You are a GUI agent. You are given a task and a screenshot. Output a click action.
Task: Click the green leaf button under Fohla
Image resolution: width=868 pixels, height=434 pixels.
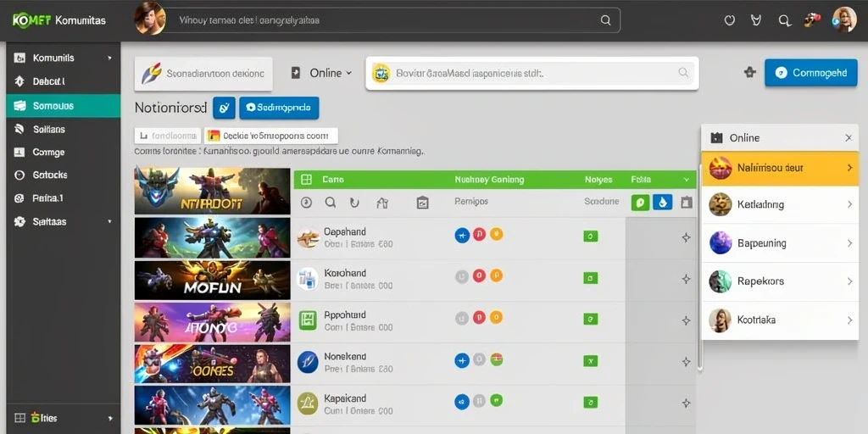pos(641,202)
